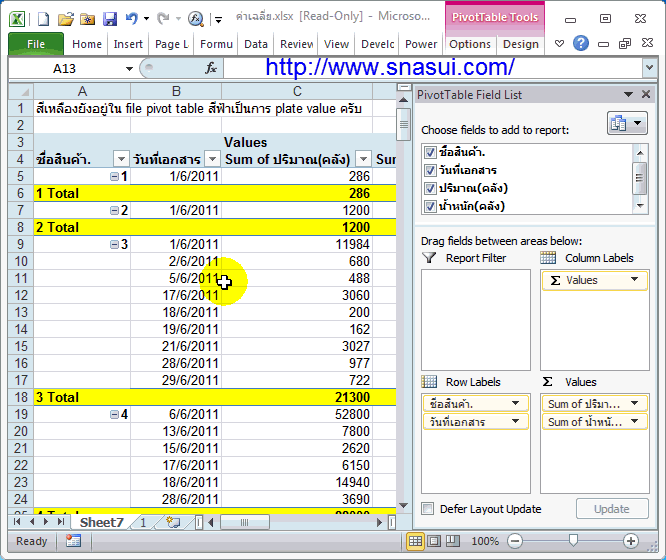Uncheck the วันที่เอกสาร field checkbox
The image size is (666, 560).
coord(430,170)
